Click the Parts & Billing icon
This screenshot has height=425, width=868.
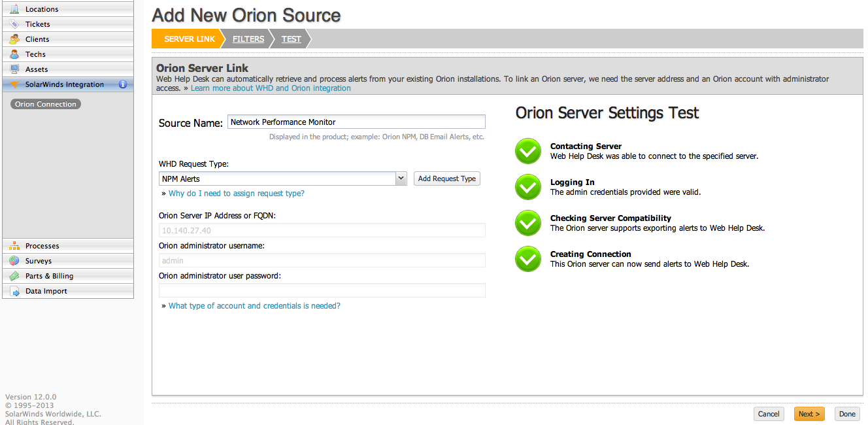14,276
